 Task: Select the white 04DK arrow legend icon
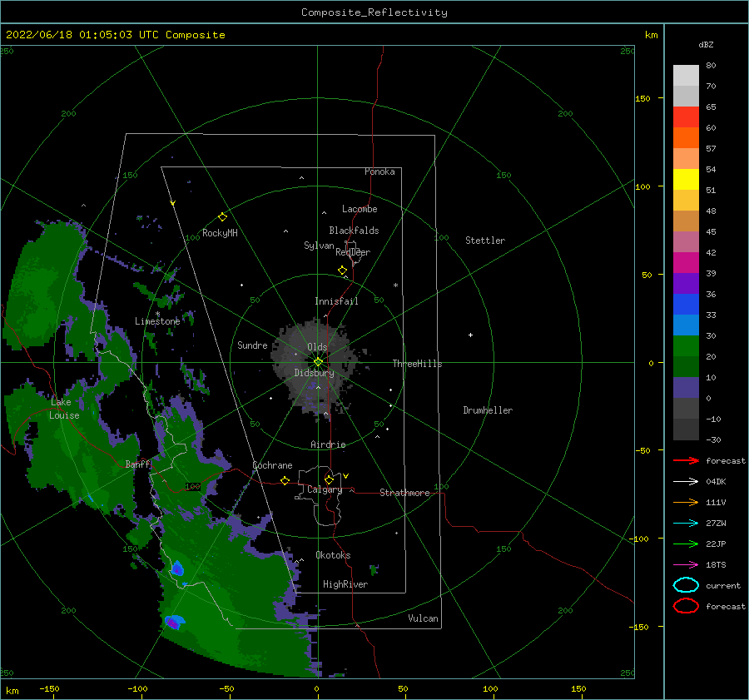pos(686,482)
